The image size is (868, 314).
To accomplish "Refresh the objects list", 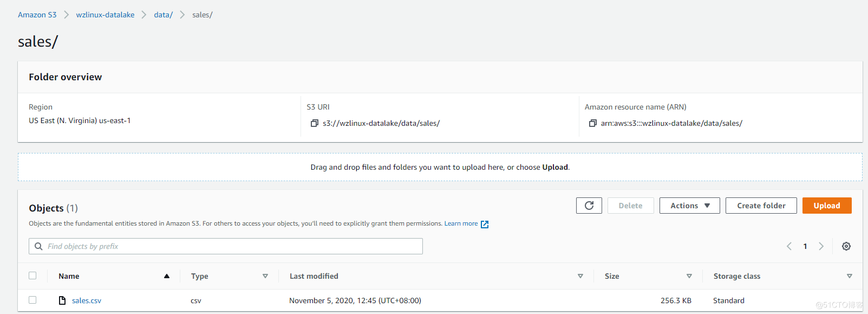I will [589, 206].
